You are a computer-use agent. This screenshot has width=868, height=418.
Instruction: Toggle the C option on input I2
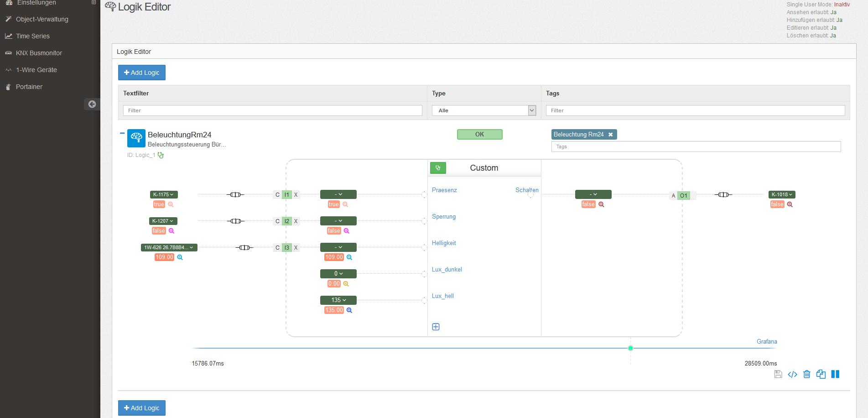tap(277, 221)
